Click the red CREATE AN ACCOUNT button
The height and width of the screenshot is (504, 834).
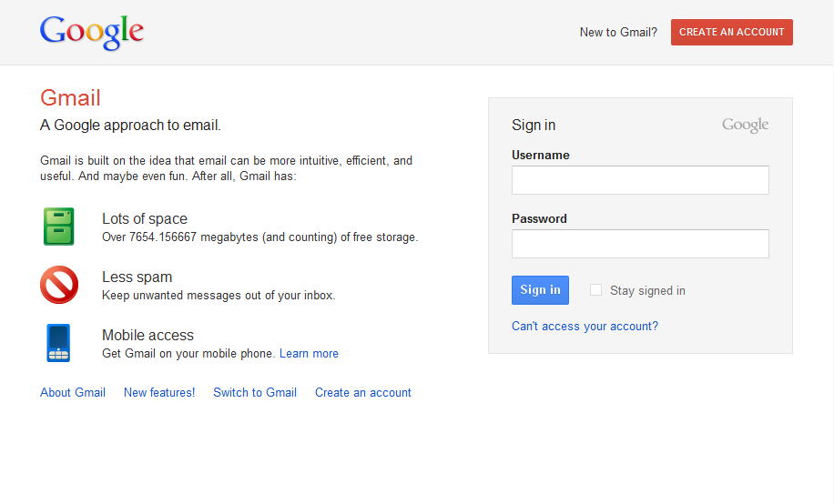(732, 32)
